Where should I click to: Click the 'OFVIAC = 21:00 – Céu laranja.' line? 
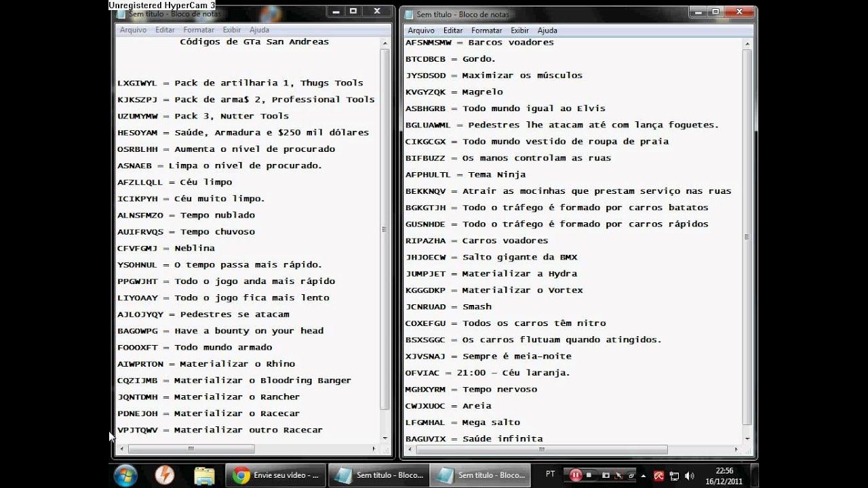[x=488, y=373]
